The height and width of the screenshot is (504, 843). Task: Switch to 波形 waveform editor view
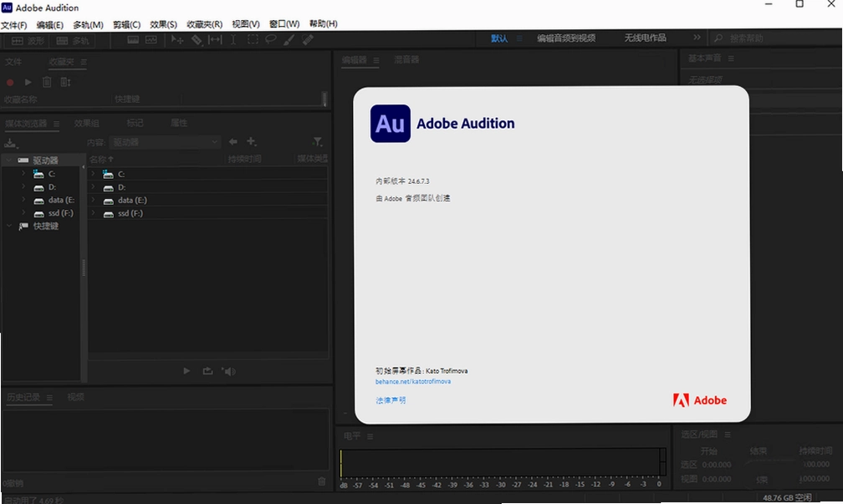28,41
